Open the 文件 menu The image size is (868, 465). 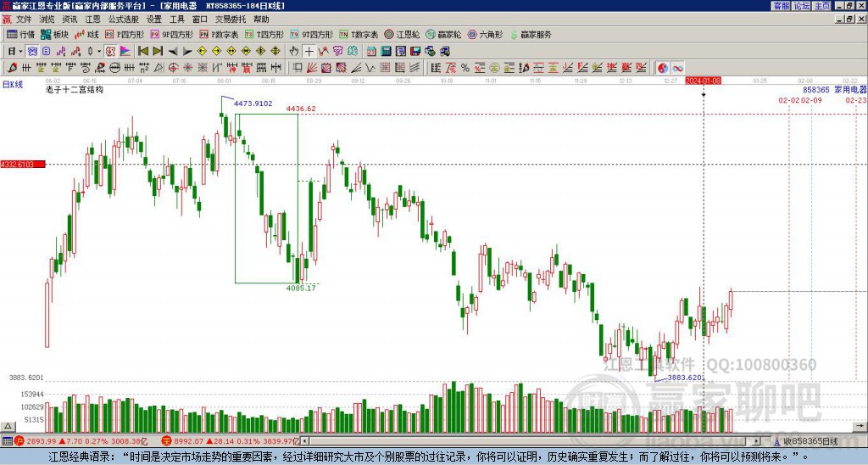[24, 20]
